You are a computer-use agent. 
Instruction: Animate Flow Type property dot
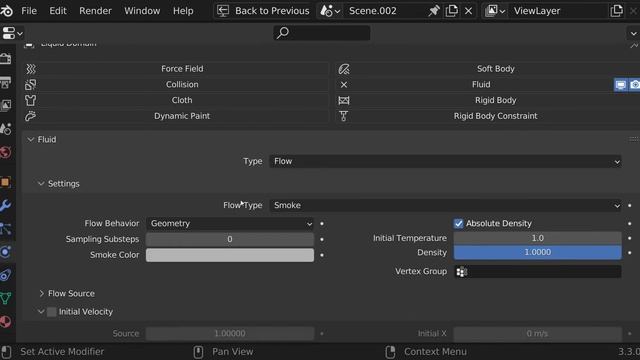[630, 205]
